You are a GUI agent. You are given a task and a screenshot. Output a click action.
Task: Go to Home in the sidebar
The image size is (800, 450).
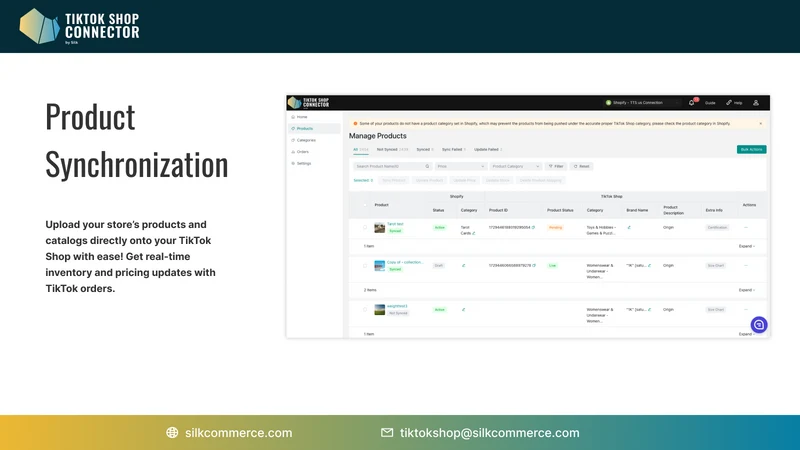314,117
